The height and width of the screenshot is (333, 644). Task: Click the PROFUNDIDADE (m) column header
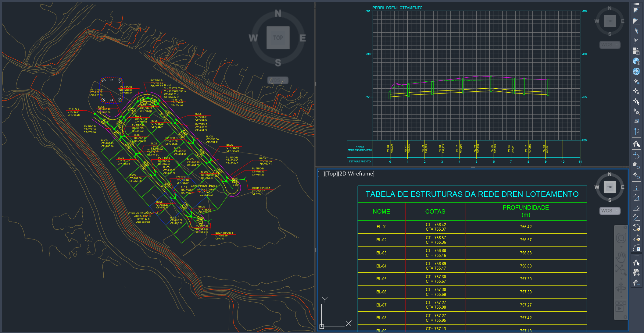tap(526, 211)
